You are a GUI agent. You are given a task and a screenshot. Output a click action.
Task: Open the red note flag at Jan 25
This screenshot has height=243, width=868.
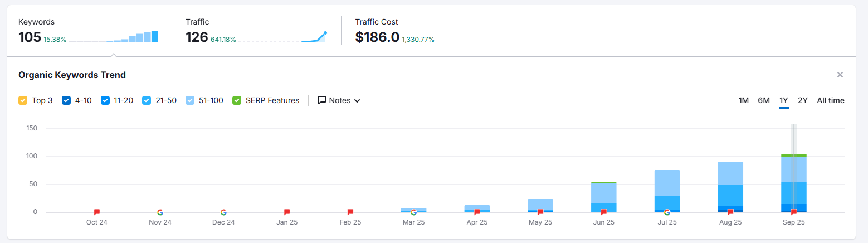tap(287, 212)
